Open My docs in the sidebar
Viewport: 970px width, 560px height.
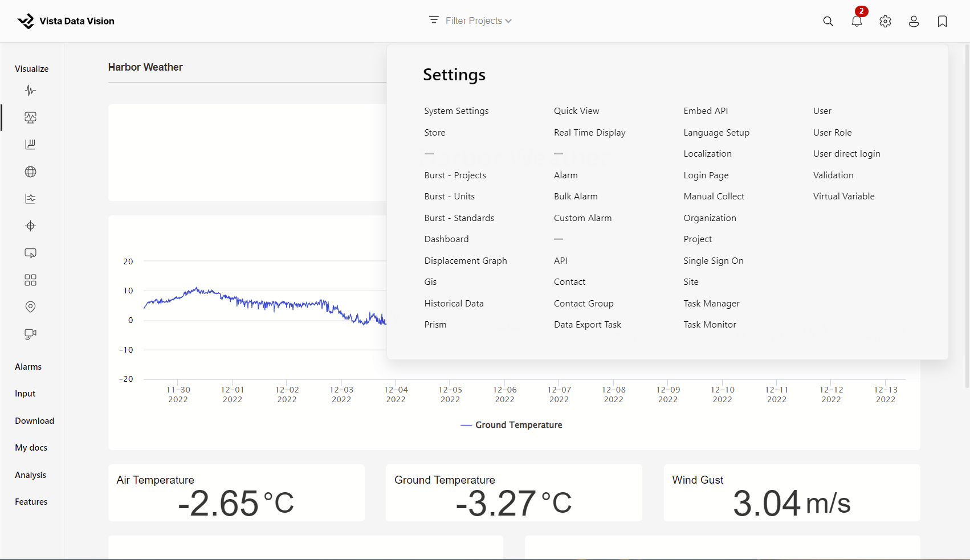31,448
